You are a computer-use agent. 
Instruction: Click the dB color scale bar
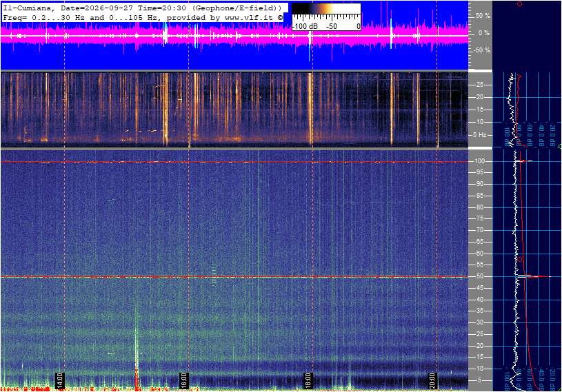point(326,9)
